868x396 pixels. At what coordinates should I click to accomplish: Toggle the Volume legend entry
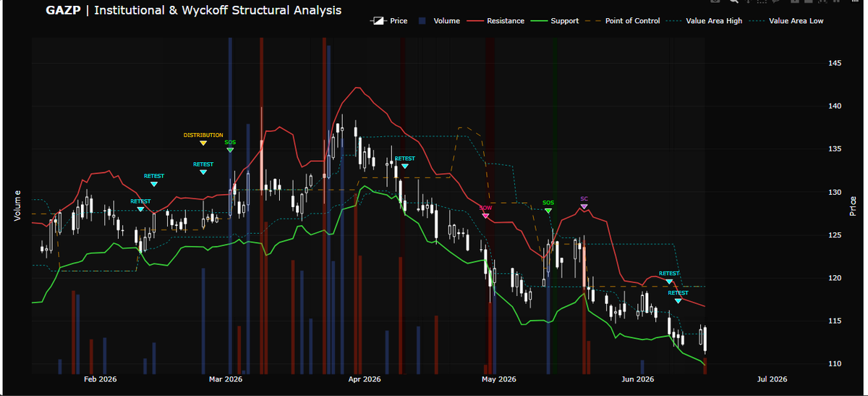point(439,21)
